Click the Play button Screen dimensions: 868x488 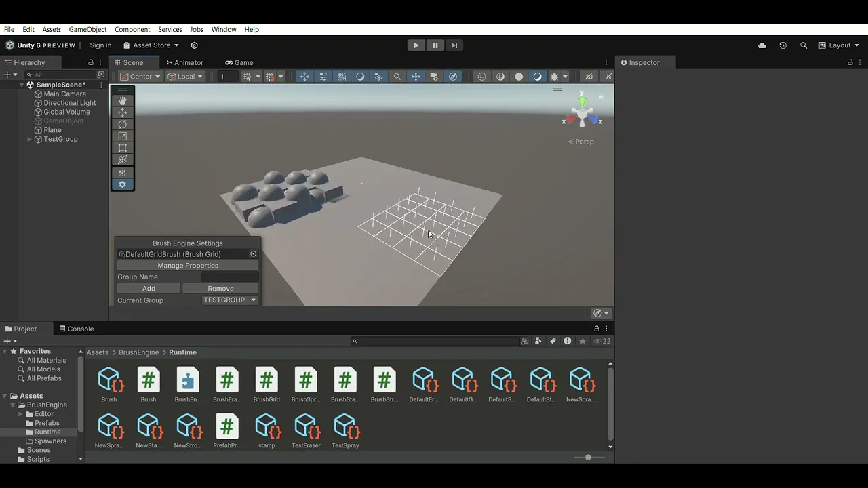pos(416,45)
